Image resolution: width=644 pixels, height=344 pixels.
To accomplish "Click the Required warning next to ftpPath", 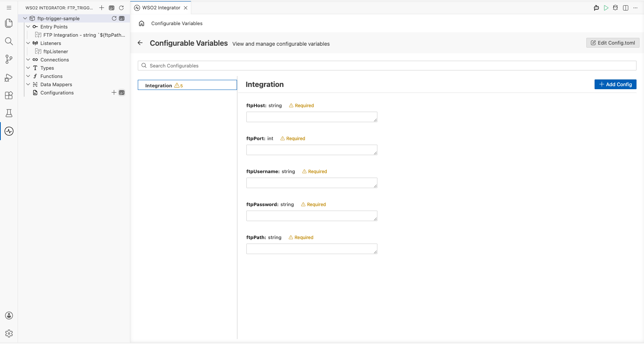I will (x=301, y=238).
